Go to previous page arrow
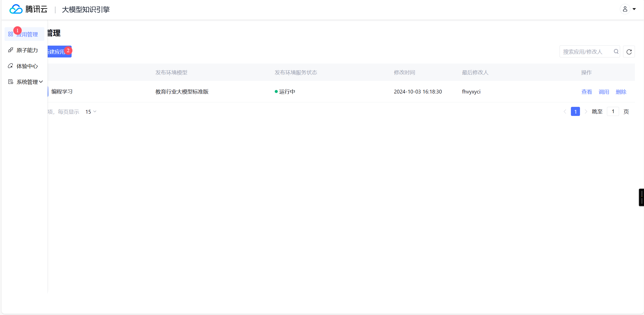This screenshot has width=644, height=315. [x=565, y=111]
